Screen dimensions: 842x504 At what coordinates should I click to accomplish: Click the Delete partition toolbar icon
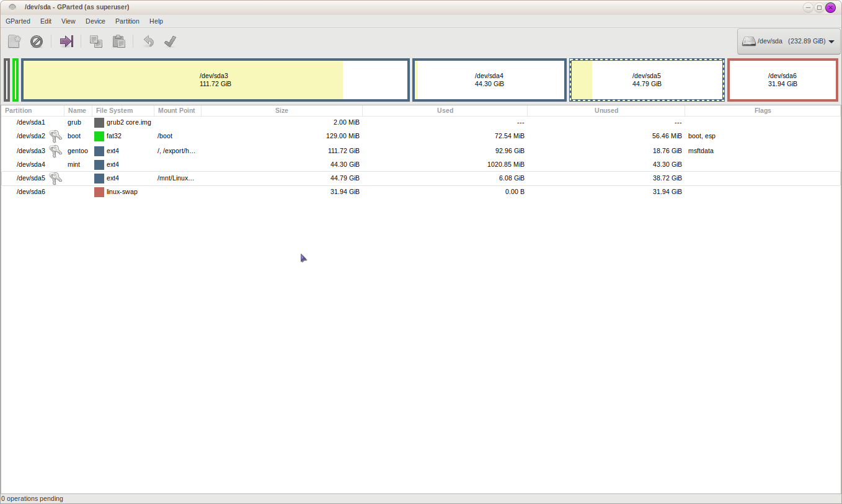(x=37, y=42)
